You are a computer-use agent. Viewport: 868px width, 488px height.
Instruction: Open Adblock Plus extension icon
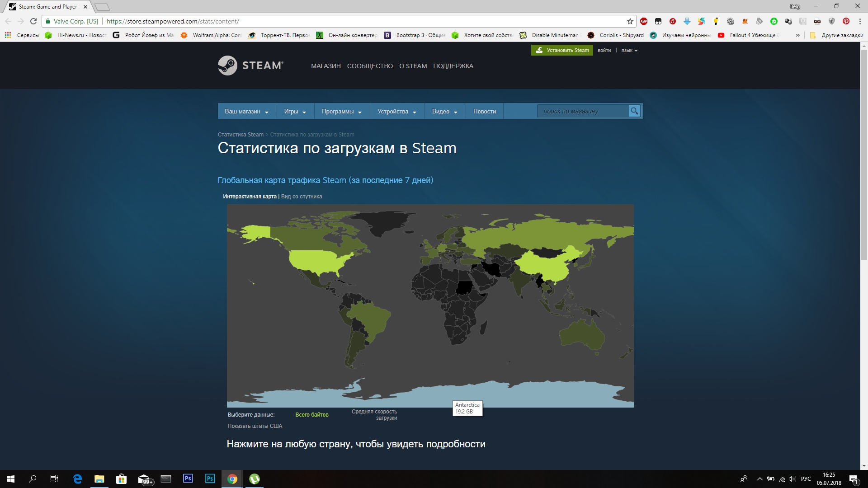[644, 21]
